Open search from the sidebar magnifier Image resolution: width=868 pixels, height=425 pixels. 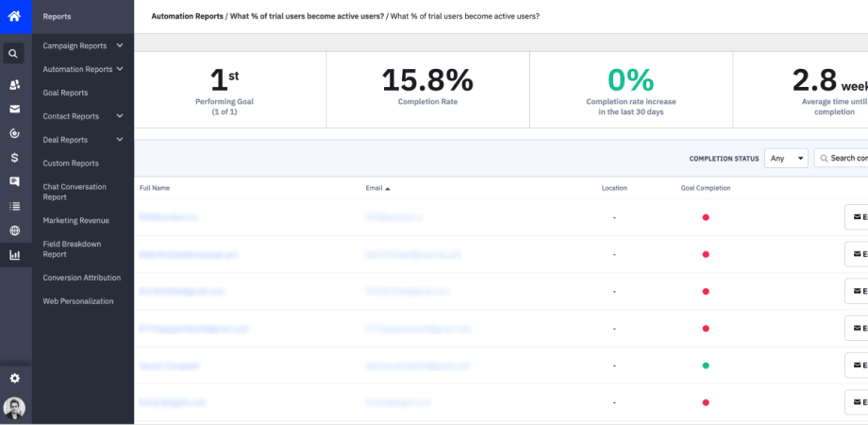click(x=14, y=54)
